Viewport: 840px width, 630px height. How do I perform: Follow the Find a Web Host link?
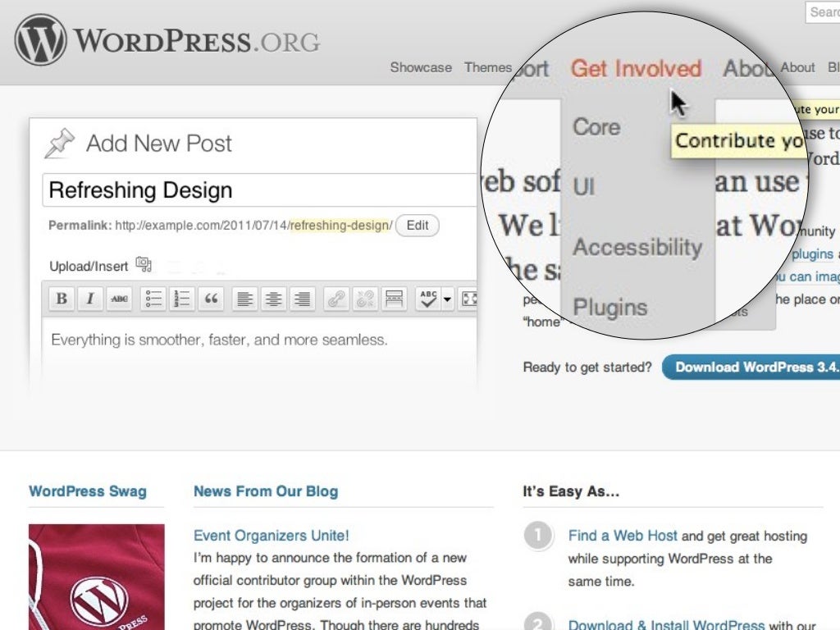623,536
